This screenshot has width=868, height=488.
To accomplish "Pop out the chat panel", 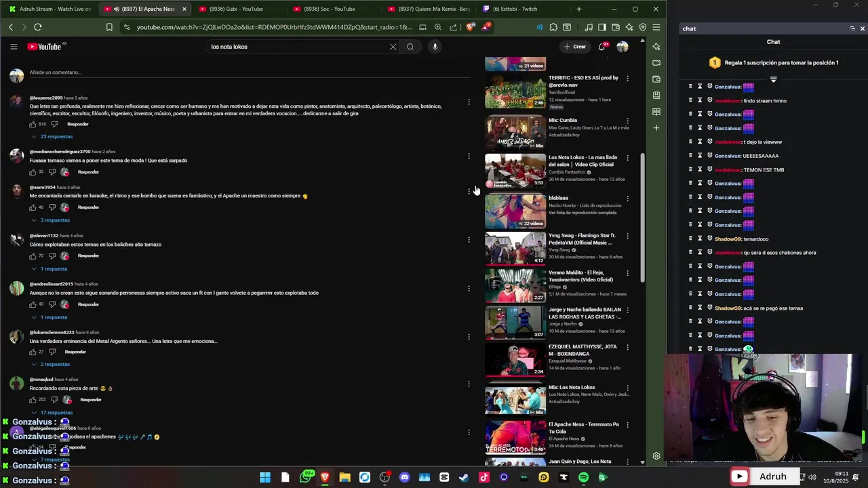I will (x=852, y=28).
